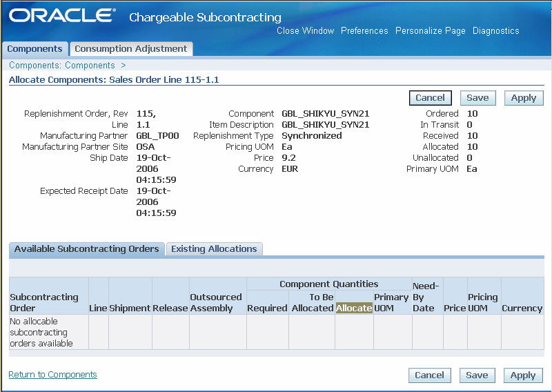Image resolution: width=552 pixels, height=392 pixels.
Task: Click Return to Components link
Action: pyautogui.click(x=53, y=374)
